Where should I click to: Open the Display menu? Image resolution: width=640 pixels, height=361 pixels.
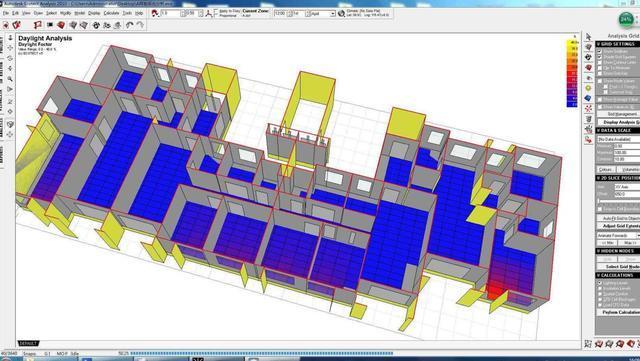click(x=94, y=13)
